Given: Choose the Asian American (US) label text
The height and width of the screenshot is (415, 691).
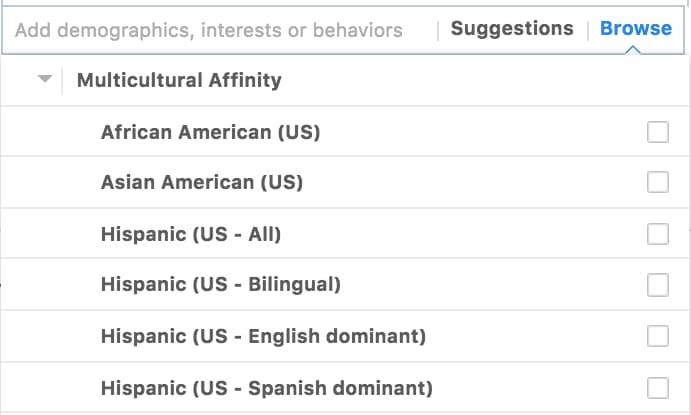Looking at the screenshot, I should 201,183.
